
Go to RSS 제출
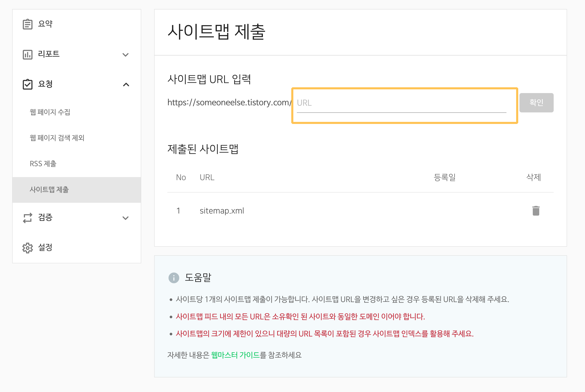tap(43, 163)
